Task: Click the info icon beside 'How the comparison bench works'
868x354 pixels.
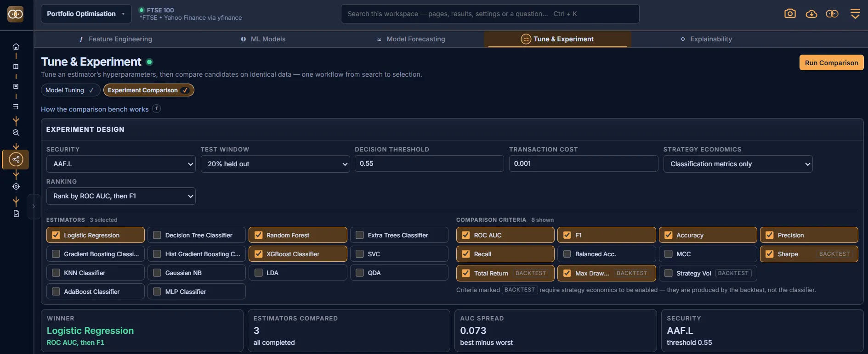Action: click(157, 109)
